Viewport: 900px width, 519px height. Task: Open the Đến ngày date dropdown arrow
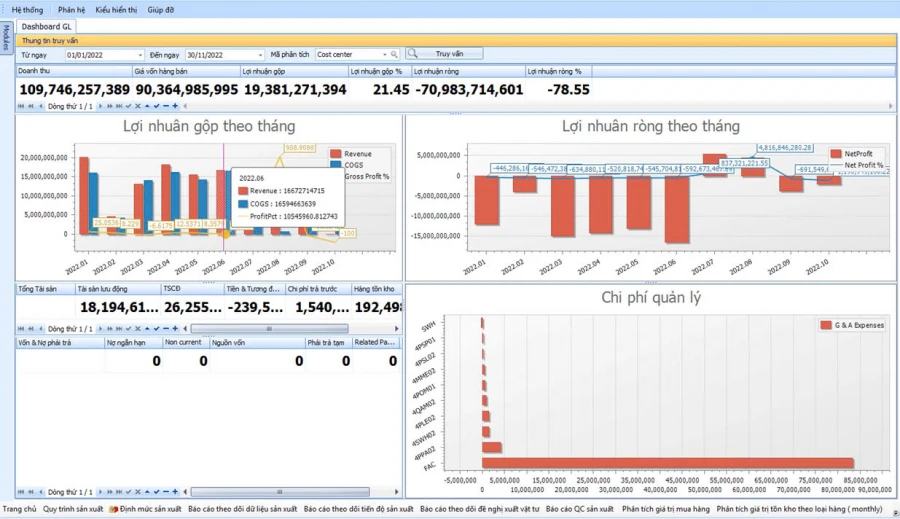(x=260, y=55)
